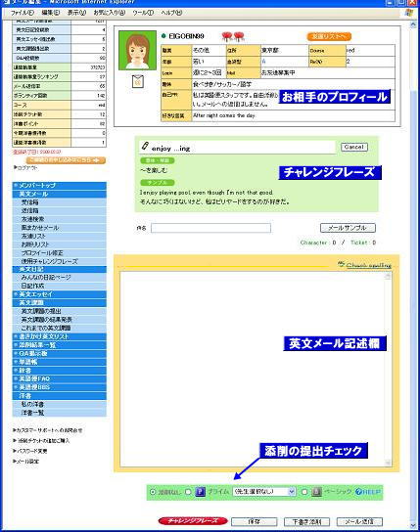The height and width of the screenshot is (532, 420).
Task: Open the ファイル(F) menu
Action: pos(23,13)
